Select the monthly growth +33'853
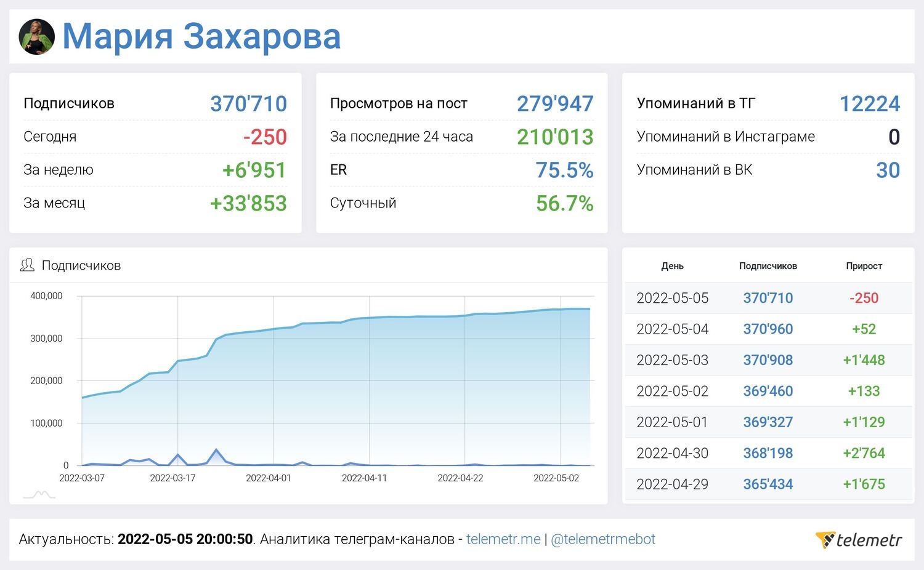 (x=249, y=203)
